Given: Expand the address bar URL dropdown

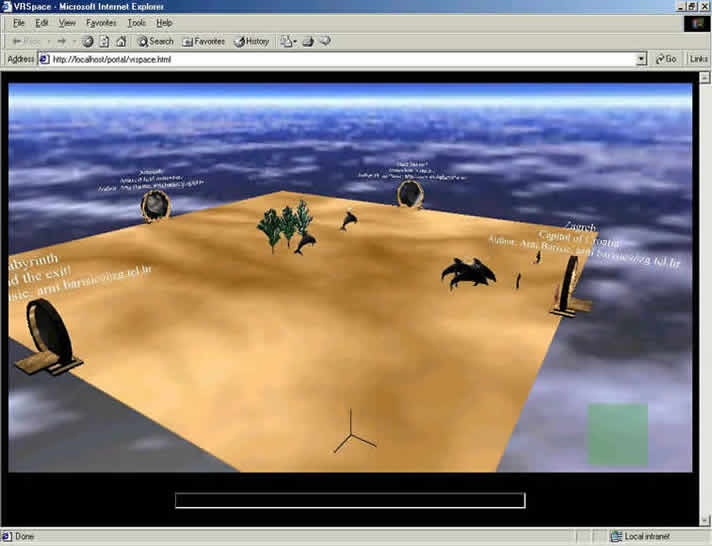Looking at the screenshot, I should tap(641, 59).
